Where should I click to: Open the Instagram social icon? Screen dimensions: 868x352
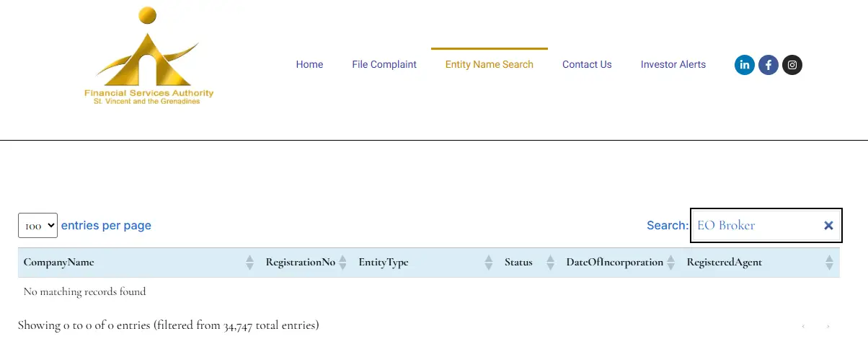(792, 65)
